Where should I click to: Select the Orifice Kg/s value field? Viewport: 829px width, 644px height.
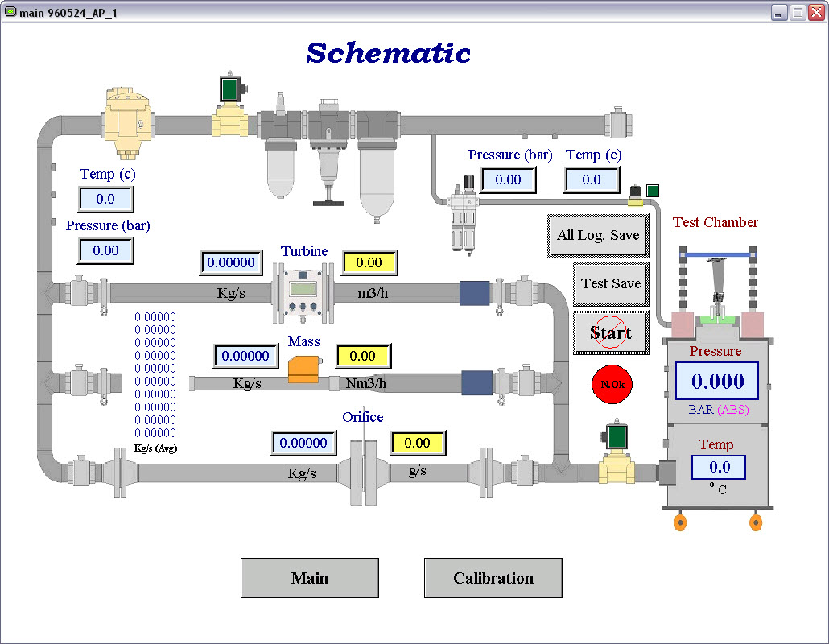point(303,443)
